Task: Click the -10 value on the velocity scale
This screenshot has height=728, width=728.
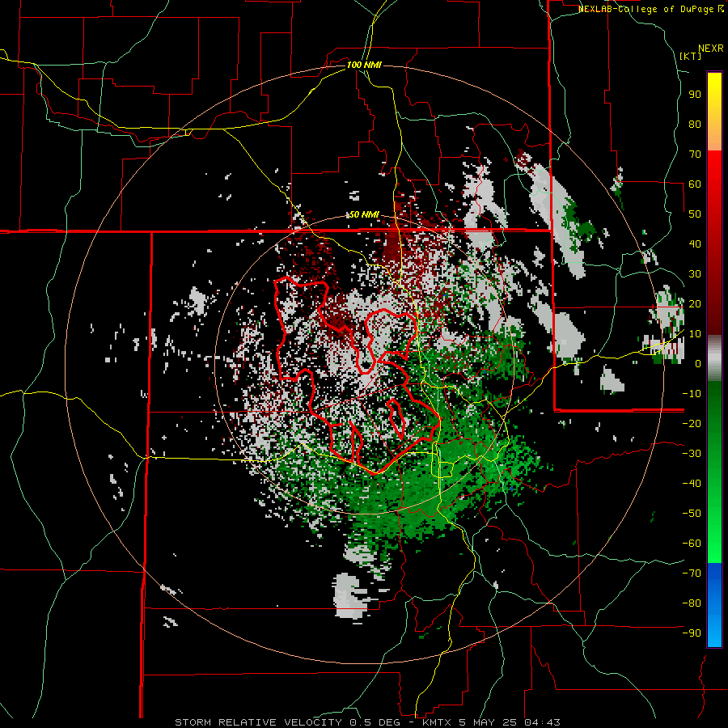Action: click(692, 394)
